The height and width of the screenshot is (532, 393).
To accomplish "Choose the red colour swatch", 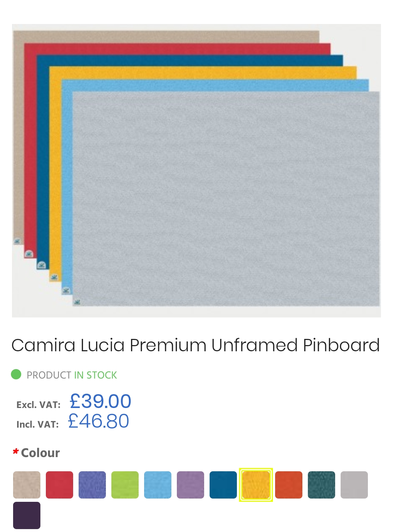I will pyautogui.click(x=59, y=485).
